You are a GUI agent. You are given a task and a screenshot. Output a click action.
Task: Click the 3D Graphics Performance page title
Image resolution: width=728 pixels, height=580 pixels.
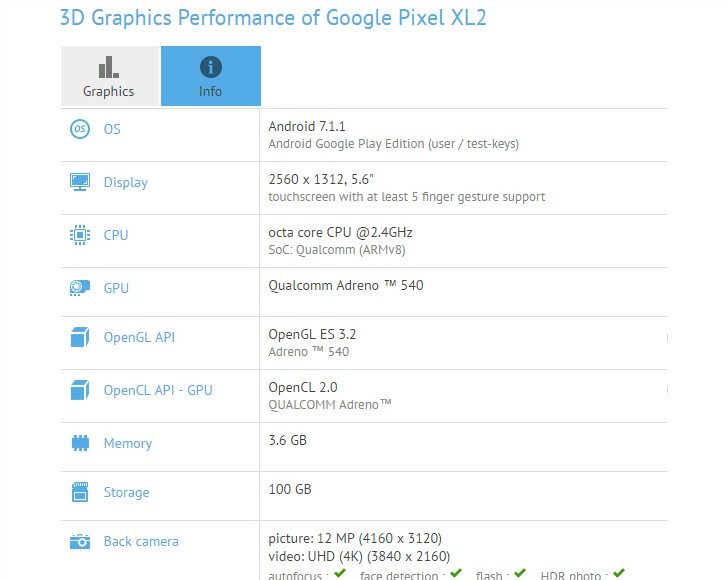pyautogui.click(x=273, y=18)
